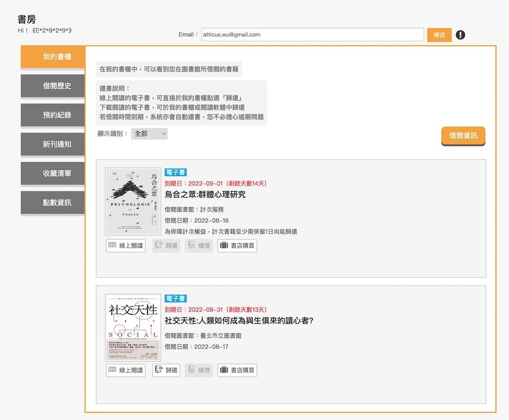509x420 pixels.
Task: Click the exclamation info icon beside Email
Action: pyautogui.click(x=460, y=35)
